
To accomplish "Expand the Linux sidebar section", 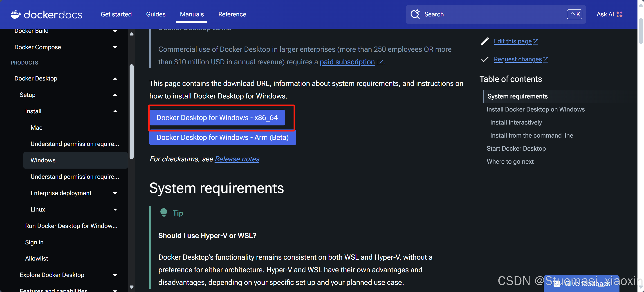I will pos(115,210).
